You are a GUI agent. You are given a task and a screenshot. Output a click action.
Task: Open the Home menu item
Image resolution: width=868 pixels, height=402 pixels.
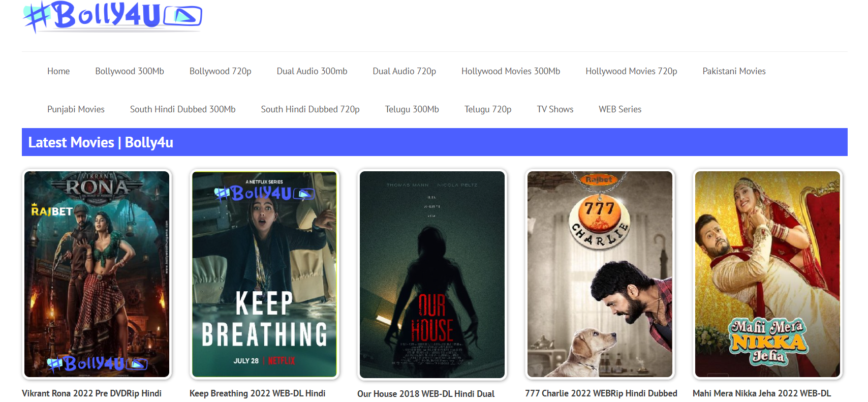58,71
